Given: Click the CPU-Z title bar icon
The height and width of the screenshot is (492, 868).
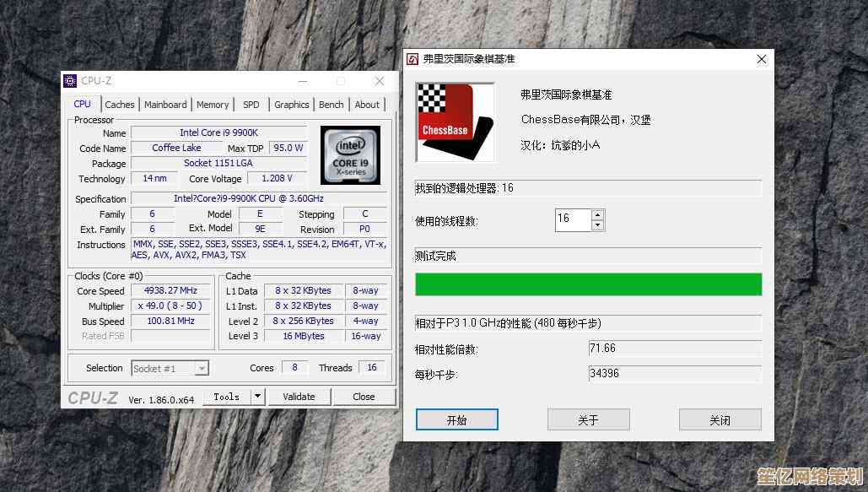Looking at the screenshot, I should [x=70, y=80].
